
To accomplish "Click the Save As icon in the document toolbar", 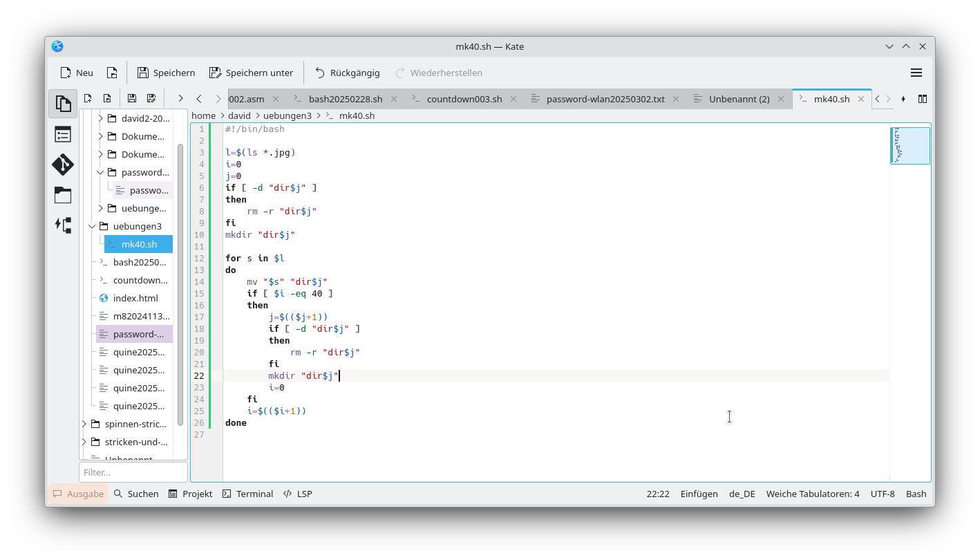I will (x=151, y=98).
